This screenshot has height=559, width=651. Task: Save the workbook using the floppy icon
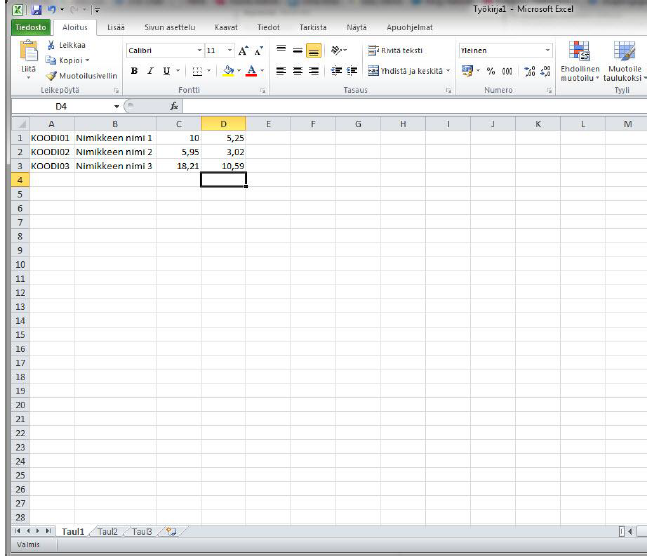[x=37, y=9]
